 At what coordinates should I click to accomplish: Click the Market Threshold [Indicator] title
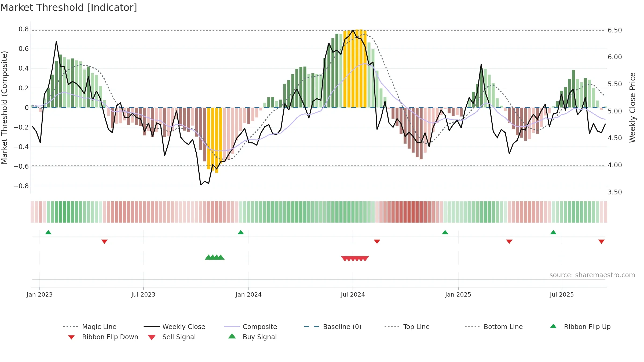tap(69, 8)
